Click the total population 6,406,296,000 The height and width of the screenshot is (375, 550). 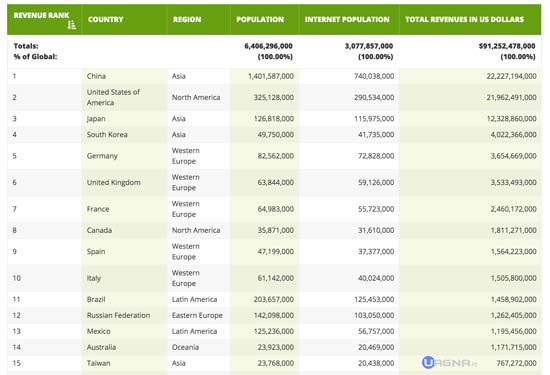[268, 46]
